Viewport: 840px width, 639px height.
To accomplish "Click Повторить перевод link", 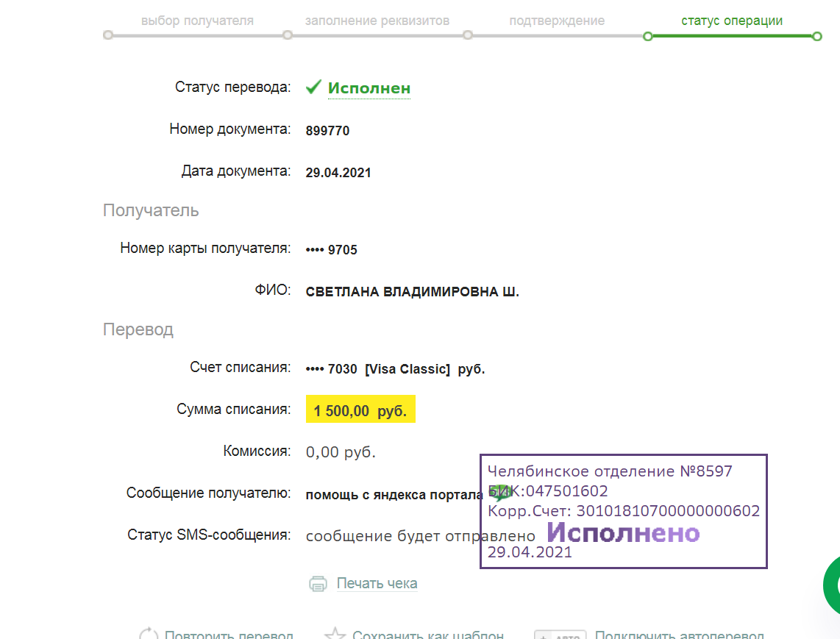I will [229, 634].
